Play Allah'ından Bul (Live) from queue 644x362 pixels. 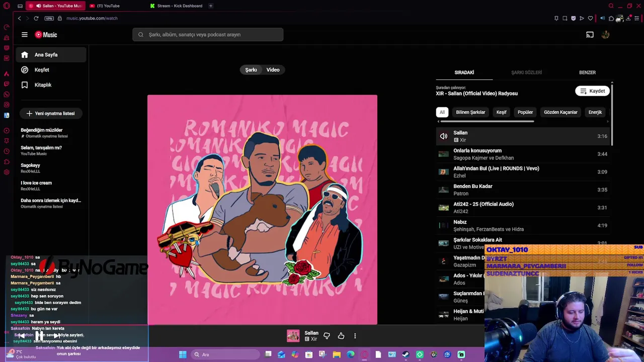pos(523,172)
